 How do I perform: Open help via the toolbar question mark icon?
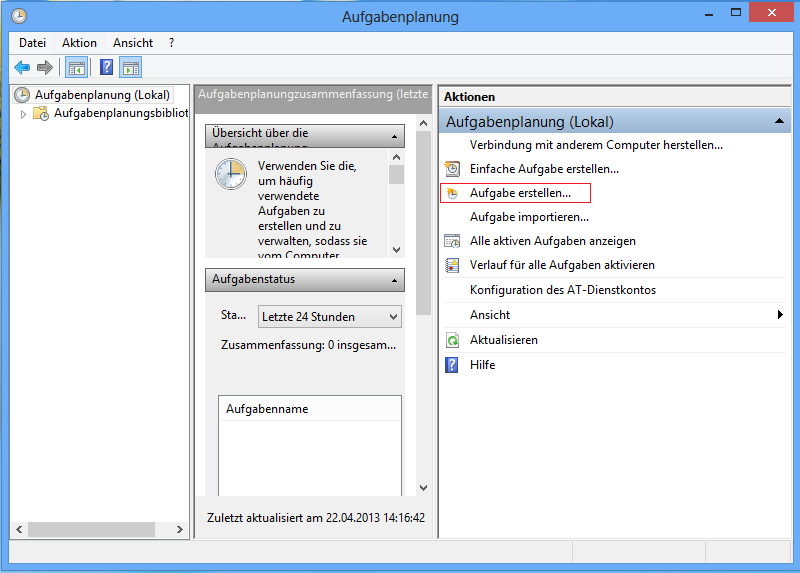click(106, 67)
